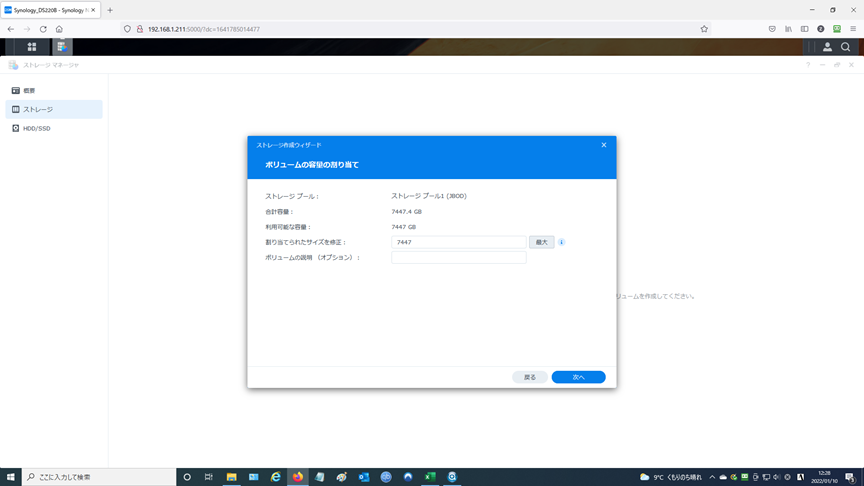
Task: Click the info icon next to 最大
Action: tap(561, 242)
